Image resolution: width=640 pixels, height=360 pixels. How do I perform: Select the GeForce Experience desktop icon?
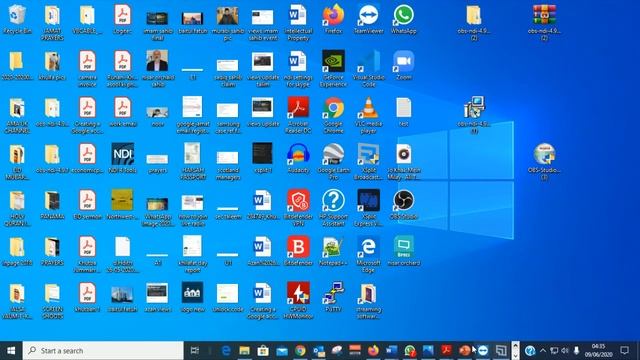333,68
